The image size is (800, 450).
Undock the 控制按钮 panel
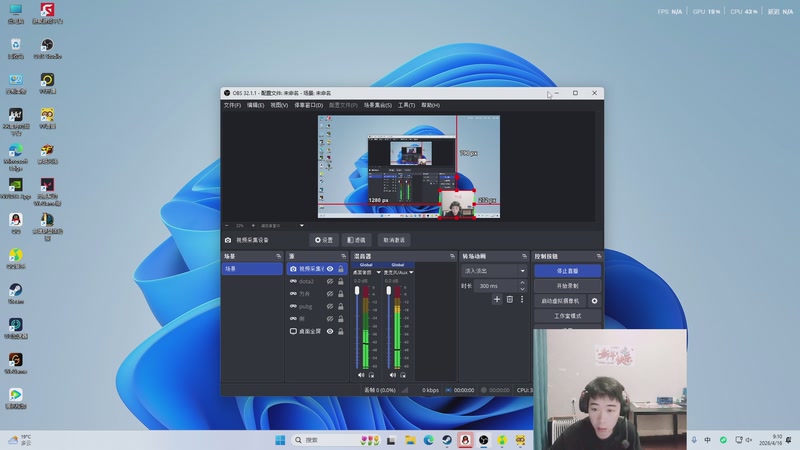[599, 256]
